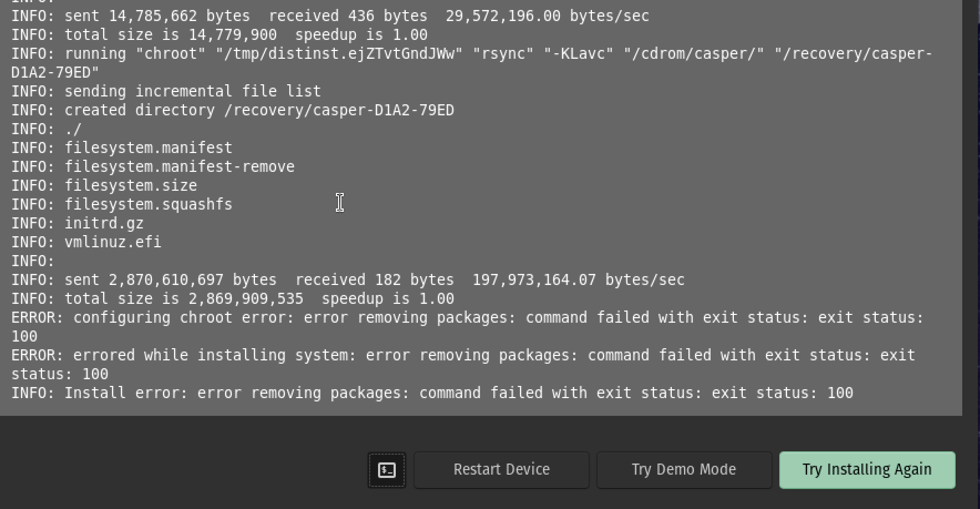Click the created directory casper-D1A2-79ED line
Viewport: 980px width, 509px height.
coord(232,110)
